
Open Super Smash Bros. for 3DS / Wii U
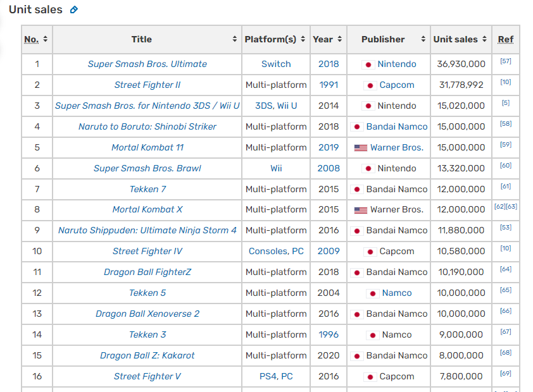pyautogui.click(x=147, y=106)
